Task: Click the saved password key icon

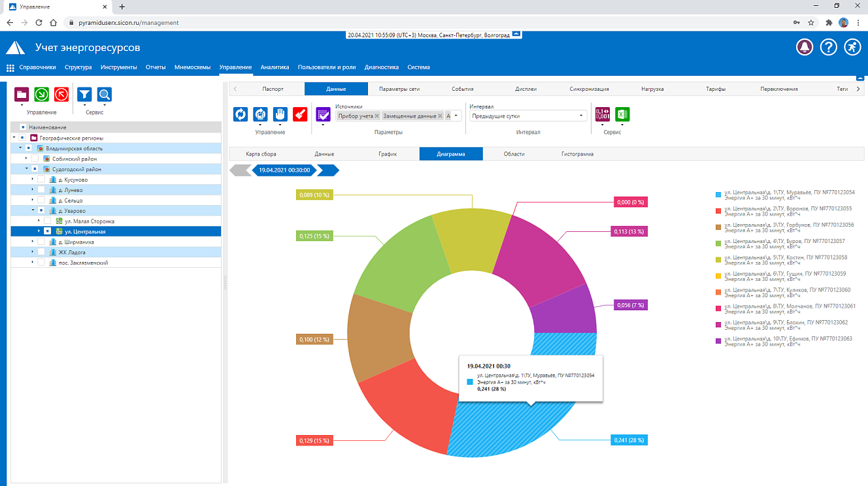Action: pyautogui.click(x=796, y=22)
